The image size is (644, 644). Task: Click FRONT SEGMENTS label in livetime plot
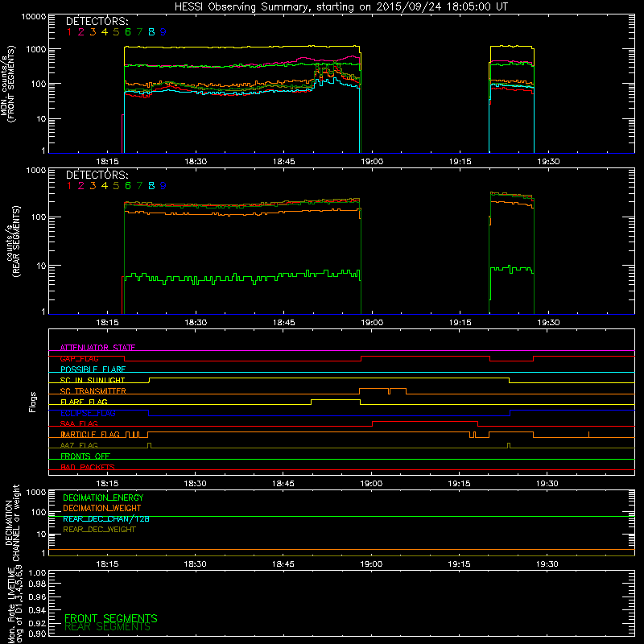[111, 618]
